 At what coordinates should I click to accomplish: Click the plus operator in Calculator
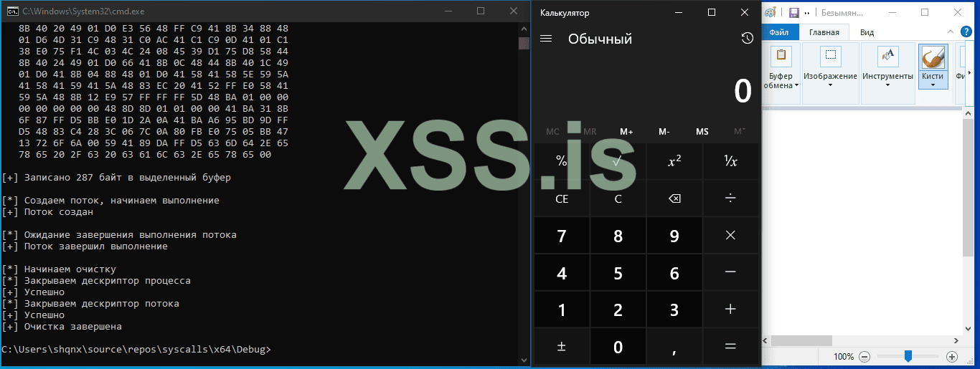730,310
